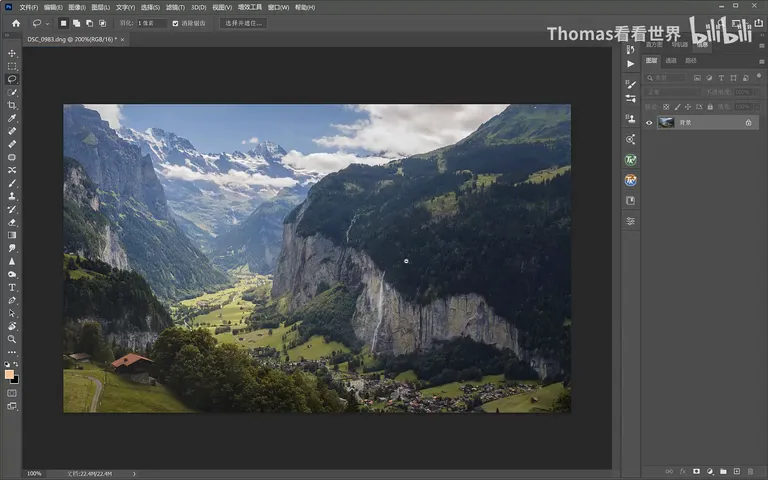This screenshot has width=768, height=480.
Task: Choose Add to Selection mode button
Action: 76,23
